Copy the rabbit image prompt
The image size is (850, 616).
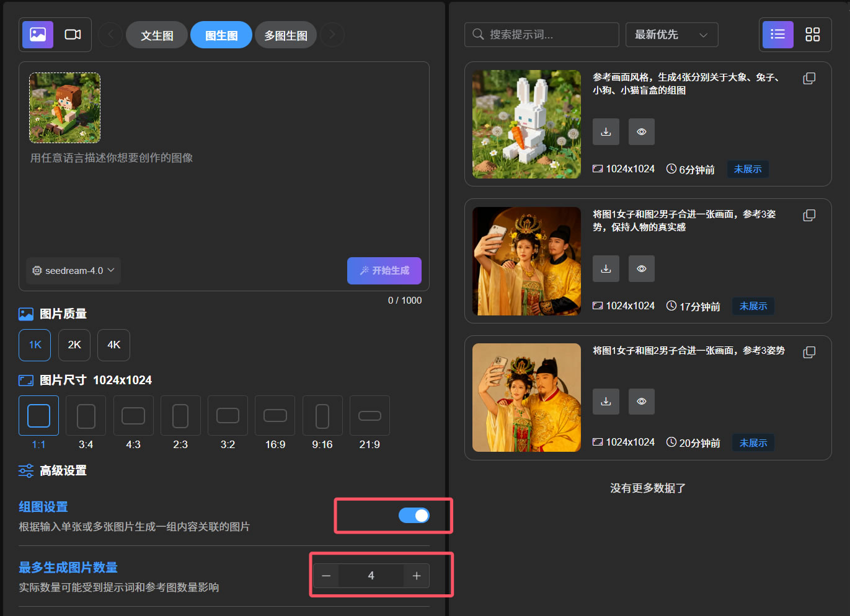(809, 79)
